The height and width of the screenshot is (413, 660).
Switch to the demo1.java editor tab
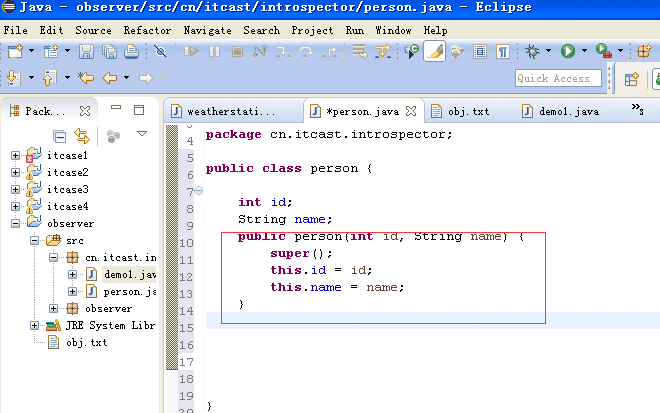coord(568,111)
